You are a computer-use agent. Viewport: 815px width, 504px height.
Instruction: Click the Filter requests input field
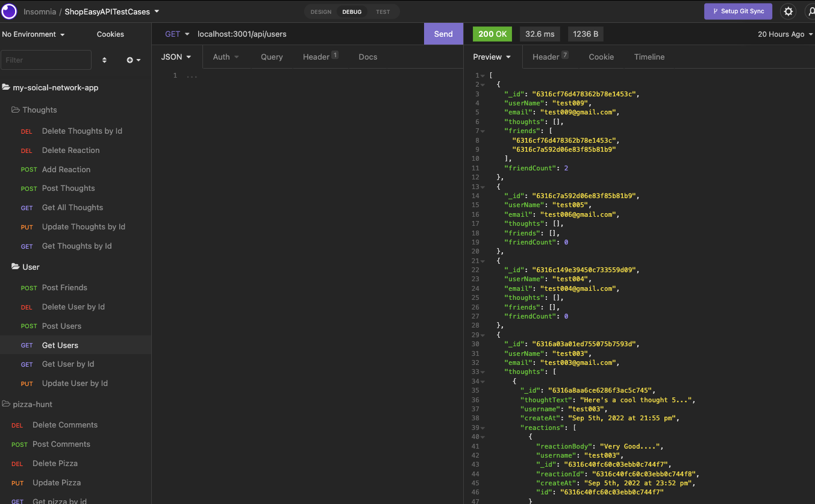[x=46, y=60]
